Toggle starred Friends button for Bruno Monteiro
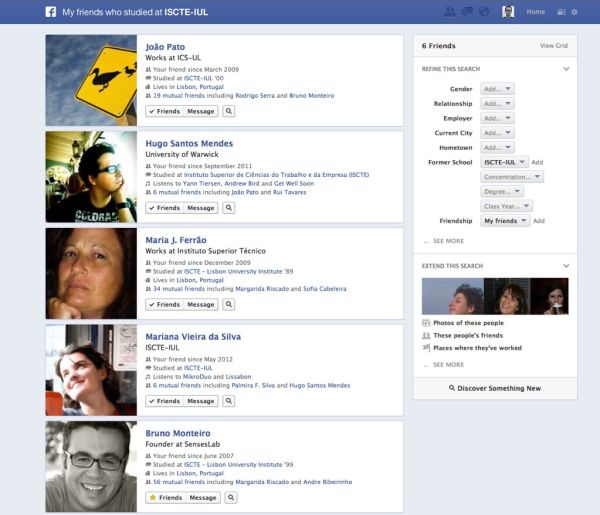Image resolution: width=600 pixels, height=515 pixels. click(x=166, y=498)
